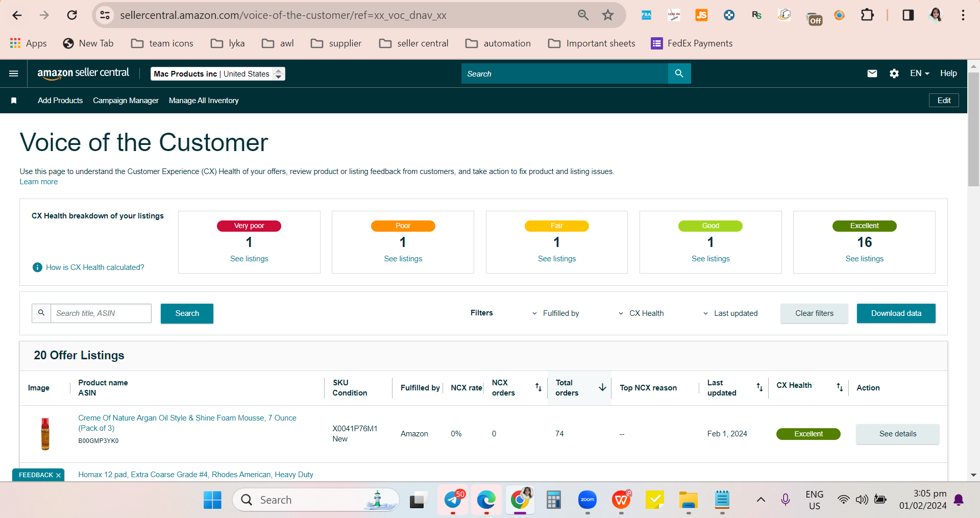Open How is CX Health calculated link
980x518 pixels.
click(95, 267)
